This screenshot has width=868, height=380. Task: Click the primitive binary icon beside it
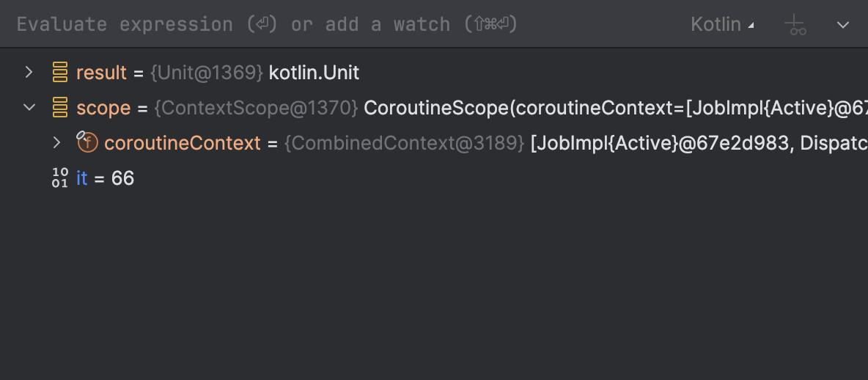60,178
